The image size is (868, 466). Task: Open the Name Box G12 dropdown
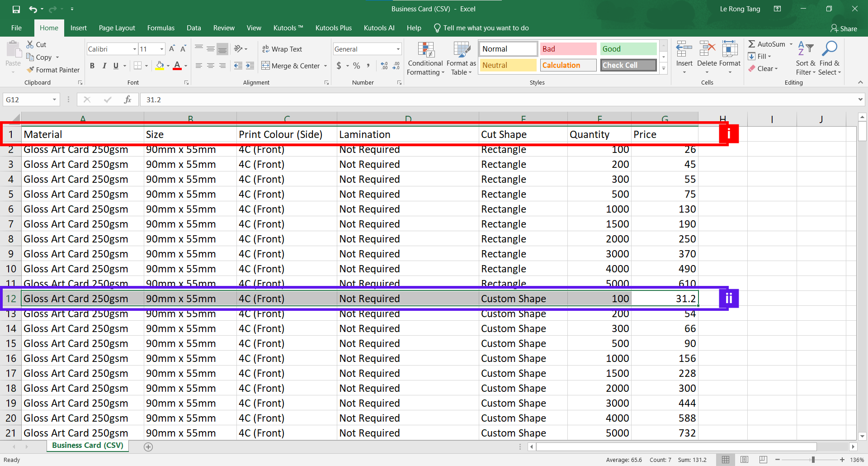(54, 100)
